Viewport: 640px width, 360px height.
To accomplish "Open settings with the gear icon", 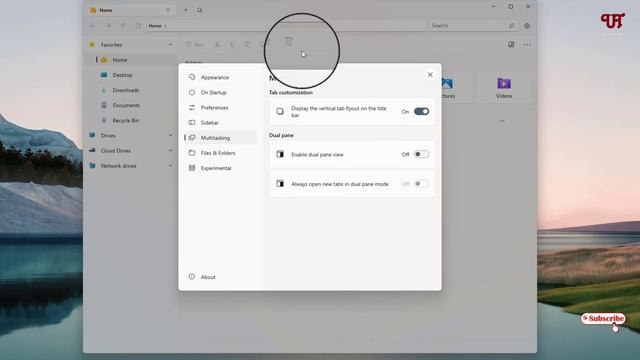I will click(x=527, y=26).
